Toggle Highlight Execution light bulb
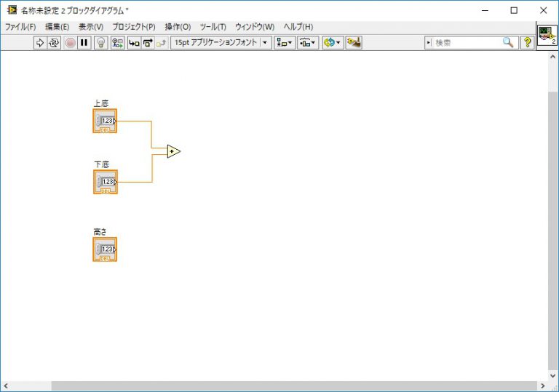559x392 pixels. point(100,42)
